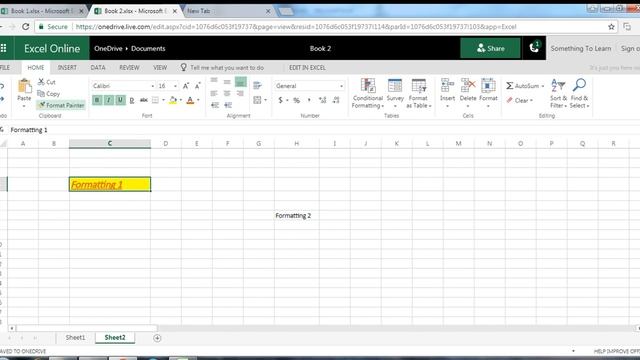640x360 pixels.
Task: Copy the selected cell
Action: pyautogui.click(x=49, y=94)
